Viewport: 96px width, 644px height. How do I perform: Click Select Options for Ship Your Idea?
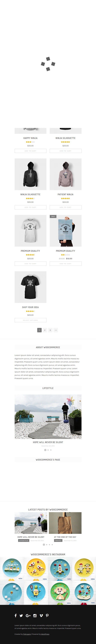click(x=30, y=320)
